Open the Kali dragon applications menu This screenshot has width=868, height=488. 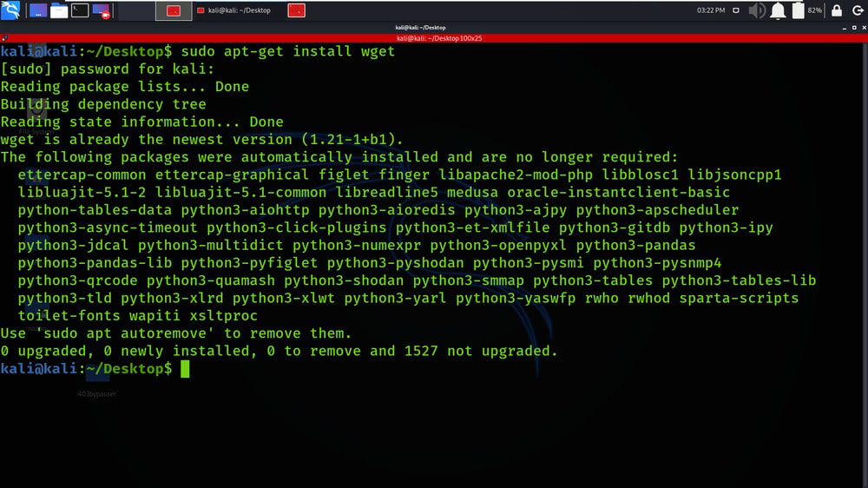coord(10,10)
